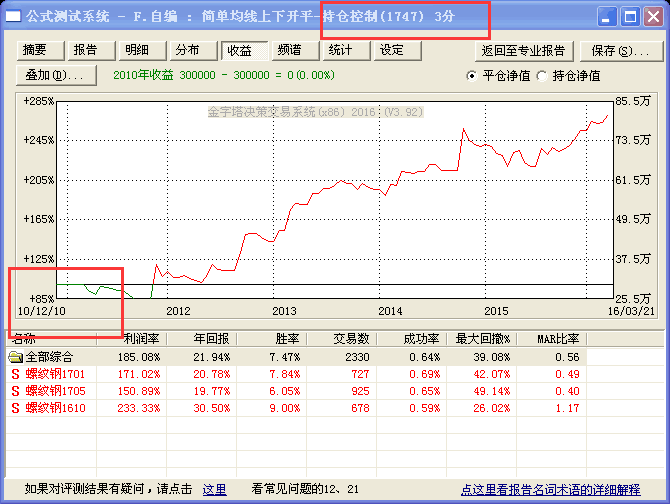Click the S icon beside 螺纹钢1705

pyautogui.click(x=15, y=391)
